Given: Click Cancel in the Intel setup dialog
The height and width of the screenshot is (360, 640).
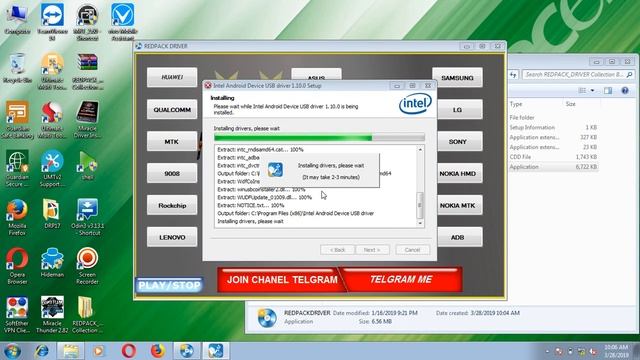Looking at the screenshot, I should [x=412, y=250].
